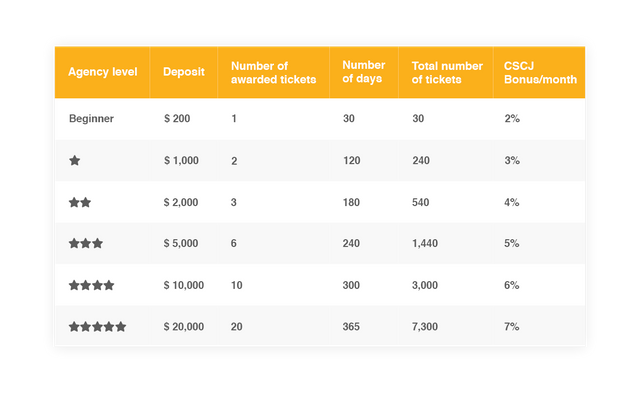The width and height of the screenshot is (640, 394).
Task: Select the five-star agency level rating
Action: [x=97, y=327]
